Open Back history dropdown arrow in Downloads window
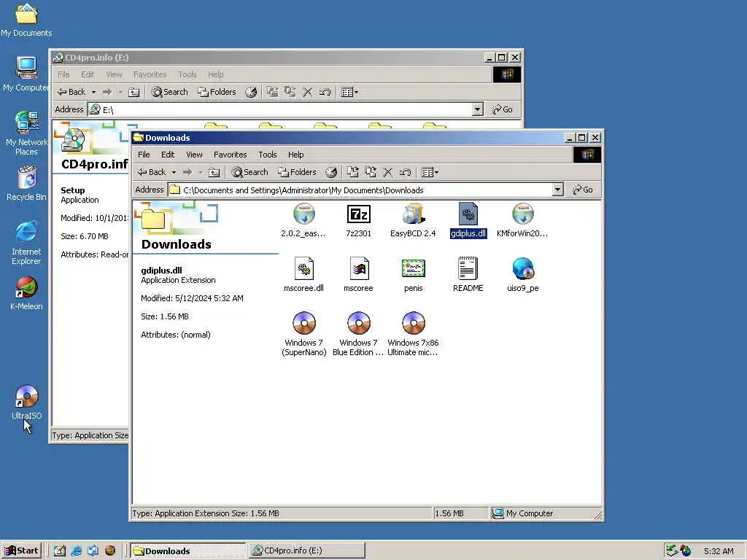The height and width of the screenshot is (560, 747). [174, 172]
